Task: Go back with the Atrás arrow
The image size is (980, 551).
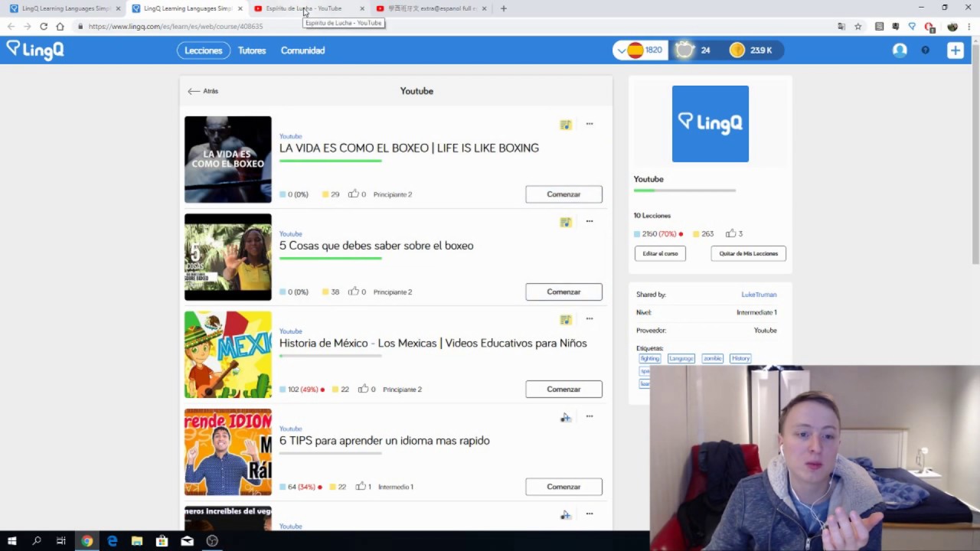Action: tap(203, 91)
